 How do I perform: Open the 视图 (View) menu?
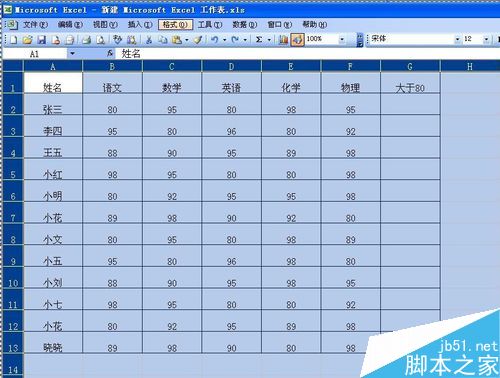click(x=105, y=25)
